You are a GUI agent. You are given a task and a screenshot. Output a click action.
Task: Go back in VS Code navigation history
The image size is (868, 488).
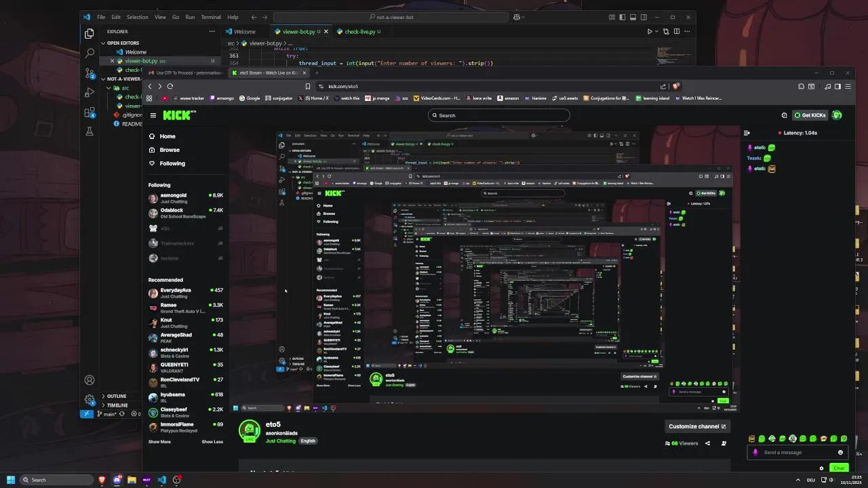254,17
